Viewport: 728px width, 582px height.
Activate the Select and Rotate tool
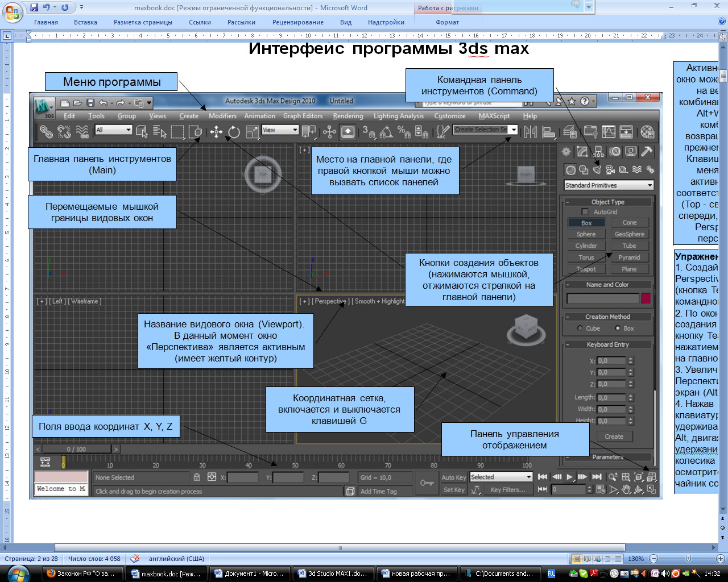234,132
